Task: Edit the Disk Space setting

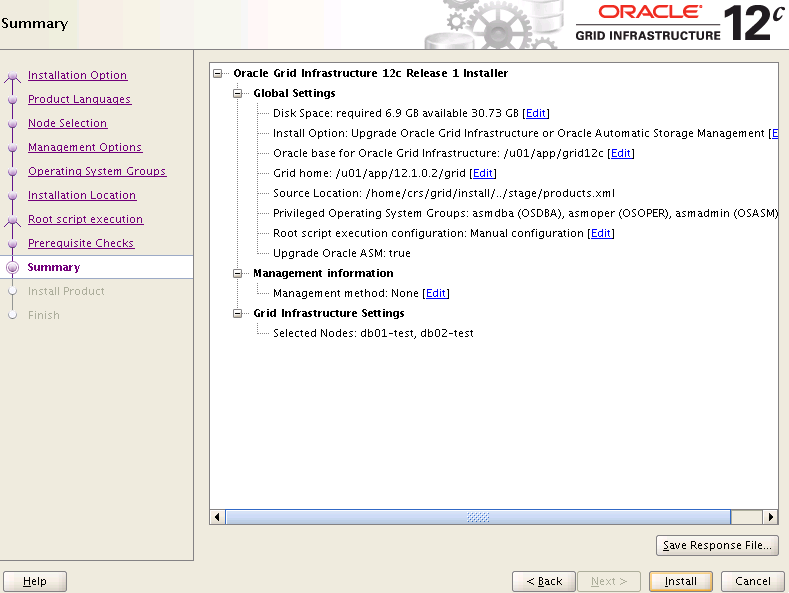Action: pyautogui.click(x=536, y=113)
